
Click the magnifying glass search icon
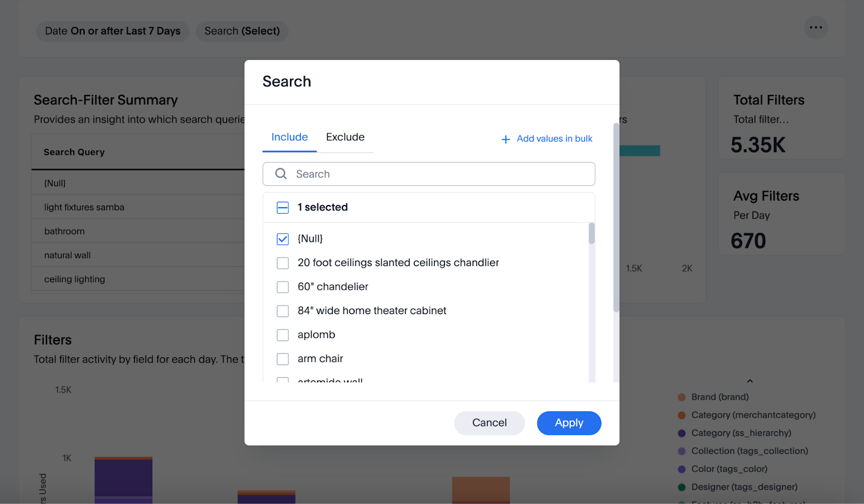pyautogui.click(x=281, y=174)
